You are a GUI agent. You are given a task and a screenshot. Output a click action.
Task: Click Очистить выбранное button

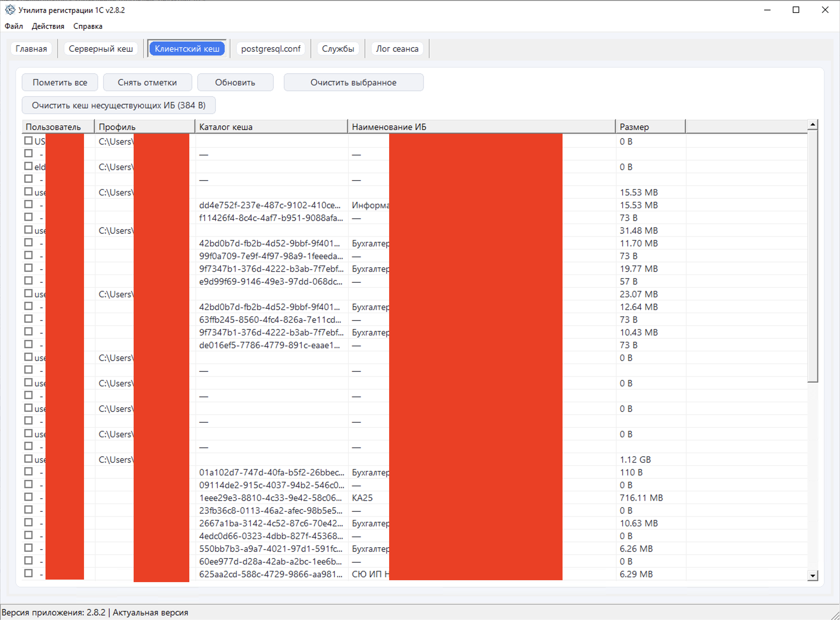353,82
